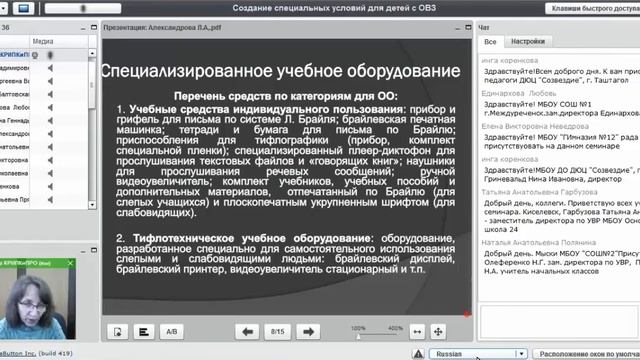Viewport: 640px width, 360px height.
Task: Advance to the next slide
Action: tap(308, 332)
